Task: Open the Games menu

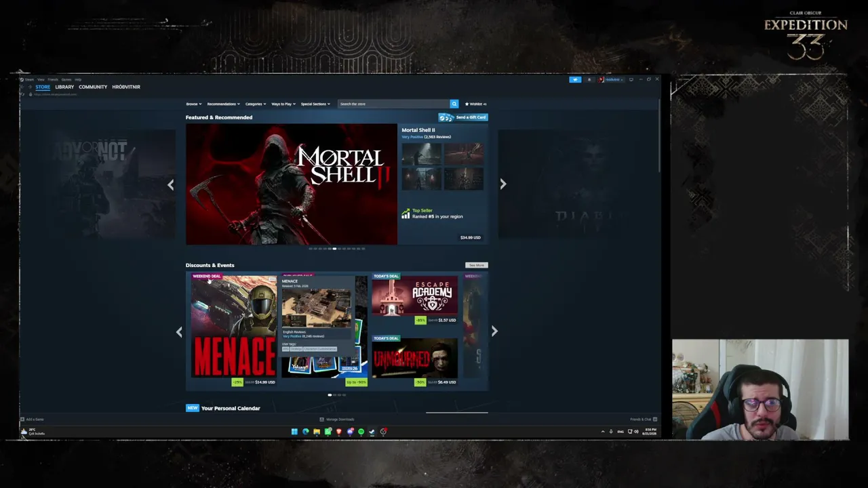Action: point(66,79)
